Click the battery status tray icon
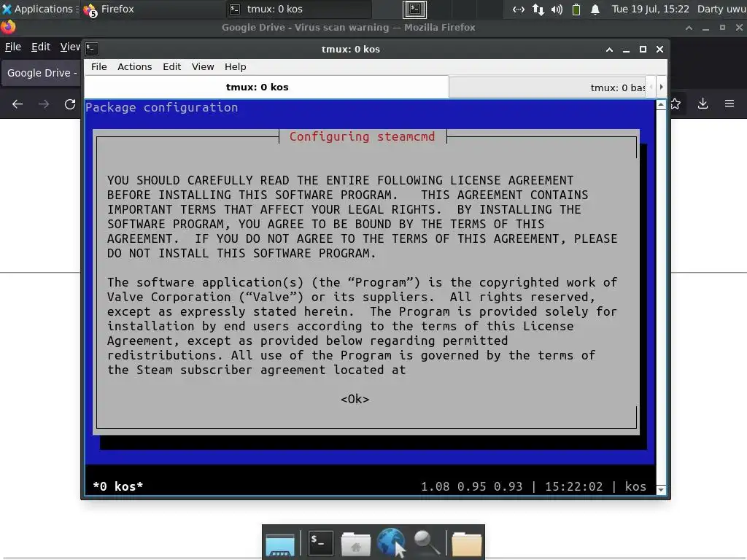The width and height of the screenshot is (747, 560). 576,9
